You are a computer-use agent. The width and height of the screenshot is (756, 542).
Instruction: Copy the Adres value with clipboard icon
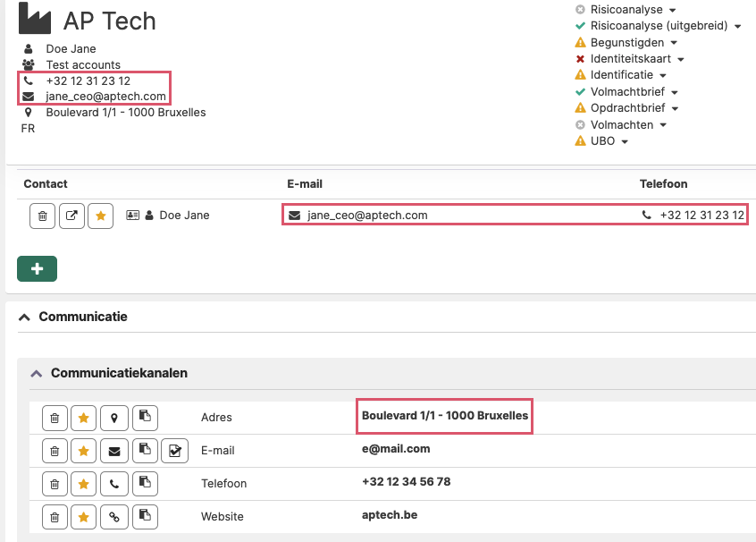[145, 418]
